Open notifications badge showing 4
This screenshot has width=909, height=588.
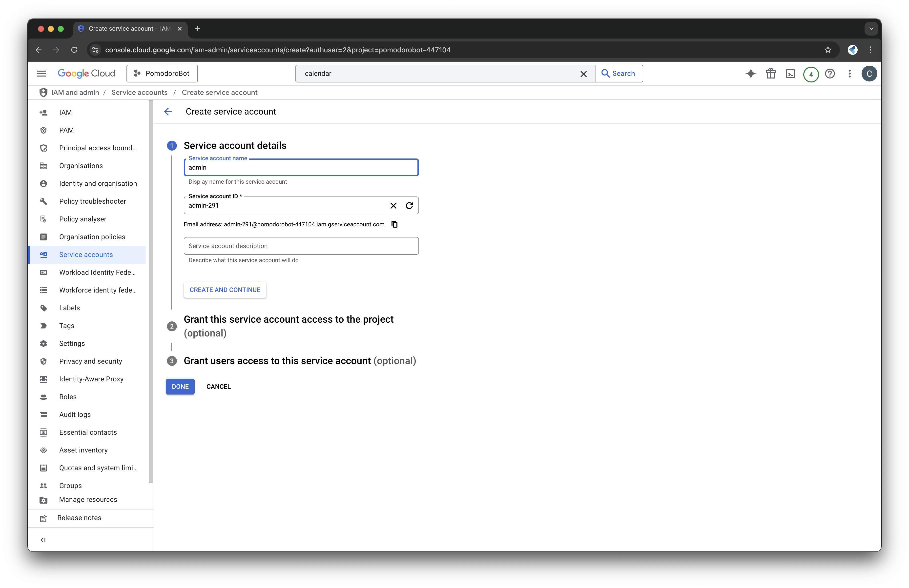(810, 74)
